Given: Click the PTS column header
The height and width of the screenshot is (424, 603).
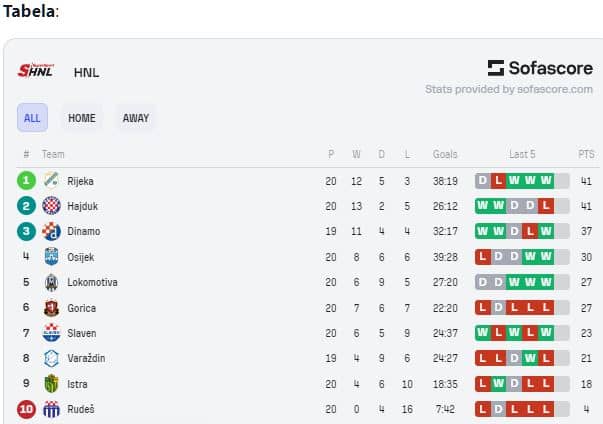Looking at the screenshot, I should click(x=586, y=155).
